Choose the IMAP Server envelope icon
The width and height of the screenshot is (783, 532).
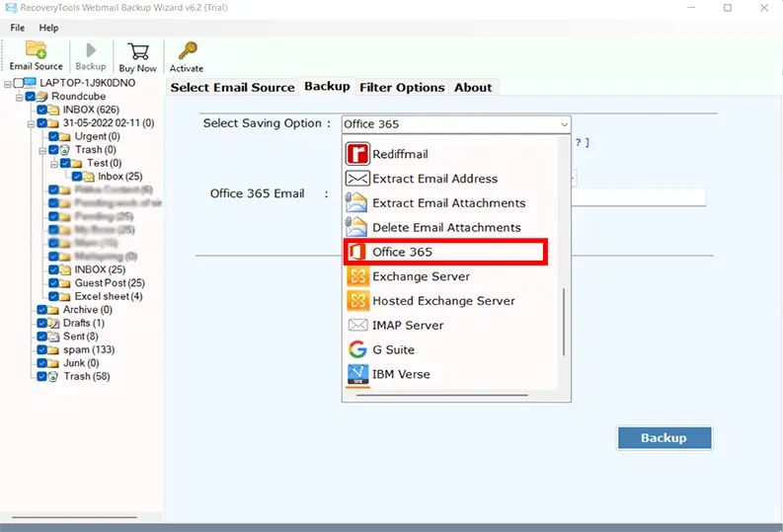pos(356,325)
